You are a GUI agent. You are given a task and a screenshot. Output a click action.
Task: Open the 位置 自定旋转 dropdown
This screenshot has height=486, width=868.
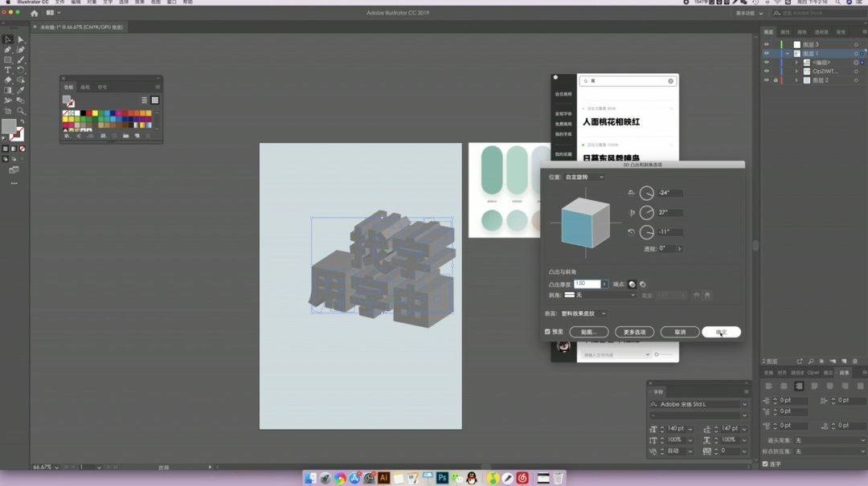pyautogui.click(x=584, y=177)
